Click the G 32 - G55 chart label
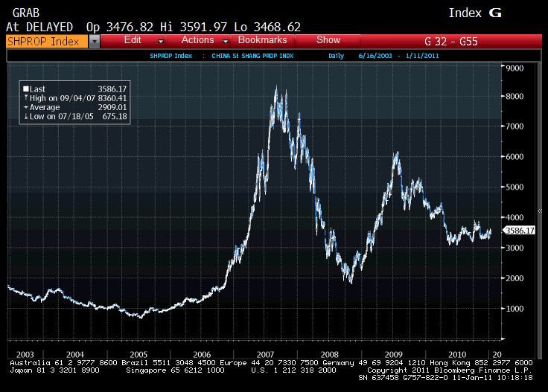 click(451, 42)
